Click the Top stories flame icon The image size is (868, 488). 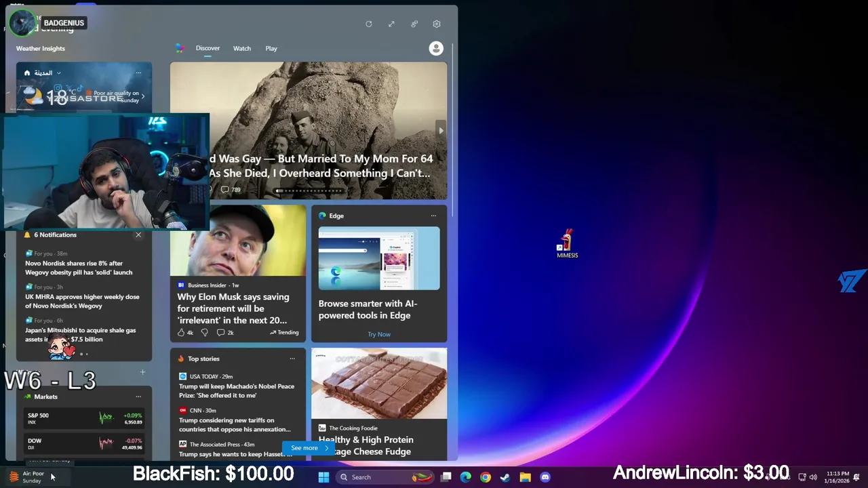pos(181,359)
